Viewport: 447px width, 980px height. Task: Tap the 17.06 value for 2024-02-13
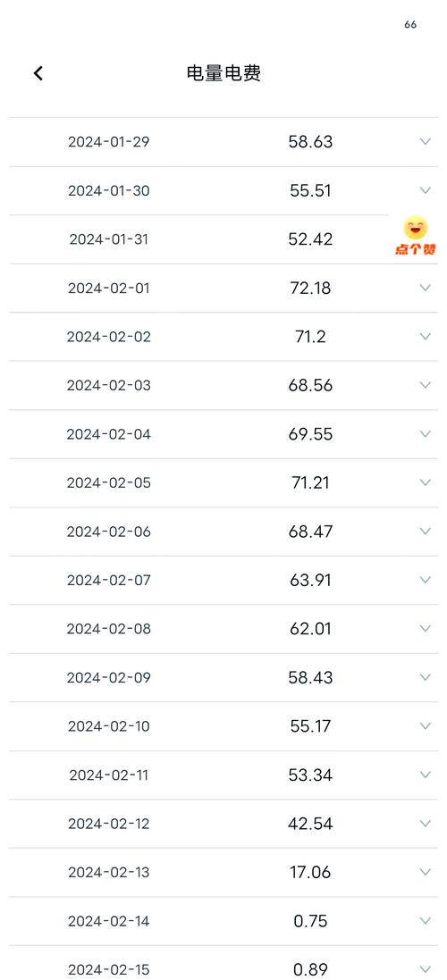coord(311,872)
